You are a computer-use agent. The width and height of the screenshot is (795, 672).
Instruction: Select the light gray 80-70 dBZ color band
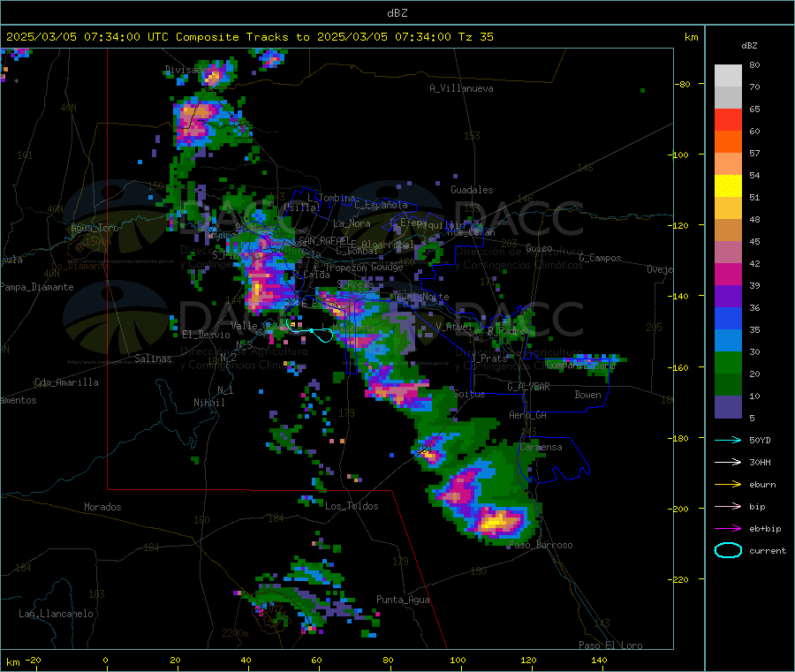tap(728, 76)
